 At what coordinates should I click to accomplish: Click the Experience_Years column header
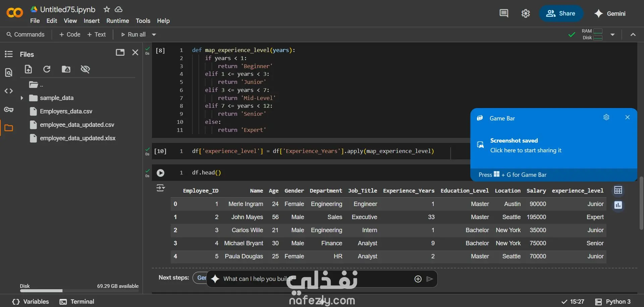[409, 191]
